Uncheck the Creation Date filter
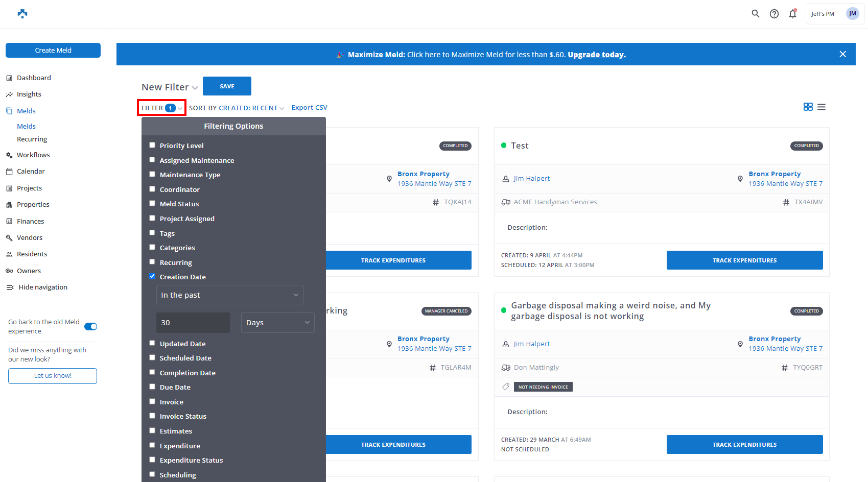Image resolution: width=868 pixels, height=482 pixels. click(152, 276)
